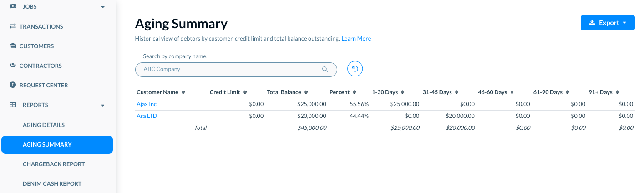The image size is (644, 193).
Task: Open Aging Details report
Action: tap(44, 125)
